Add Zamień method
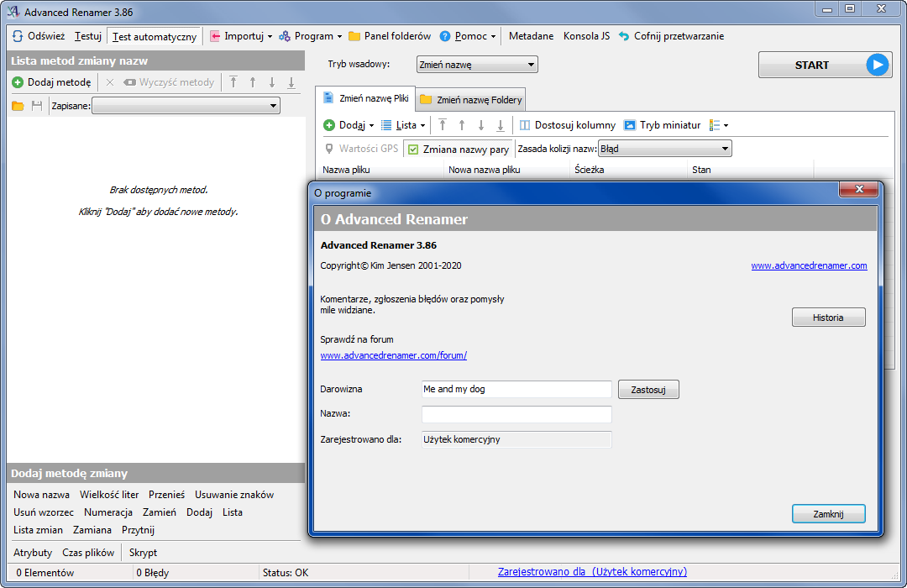 click(x=160, y=512)
